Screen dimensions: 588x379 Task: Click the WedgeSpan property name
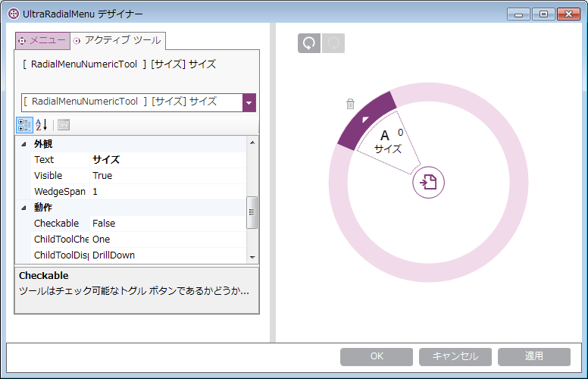60,192
